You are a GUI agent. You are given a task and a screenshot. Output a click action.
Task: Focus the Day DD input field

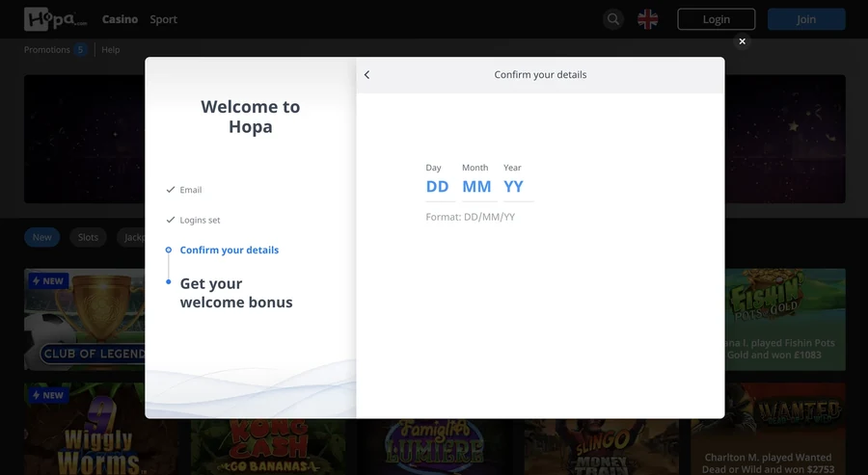[440, 187]
